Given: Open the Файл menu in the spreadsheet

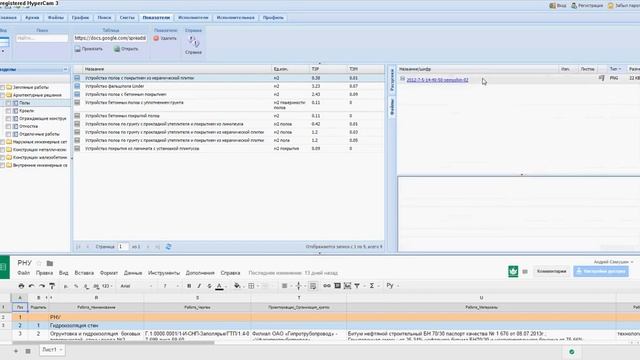Looking at the screenshot, I should tap(24, 273).
